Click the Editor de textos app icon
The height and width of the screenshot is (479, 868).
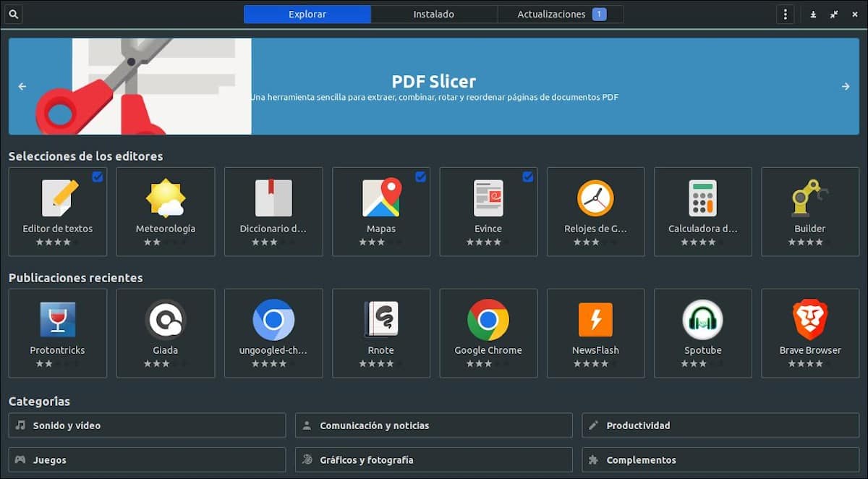(58, 198)
